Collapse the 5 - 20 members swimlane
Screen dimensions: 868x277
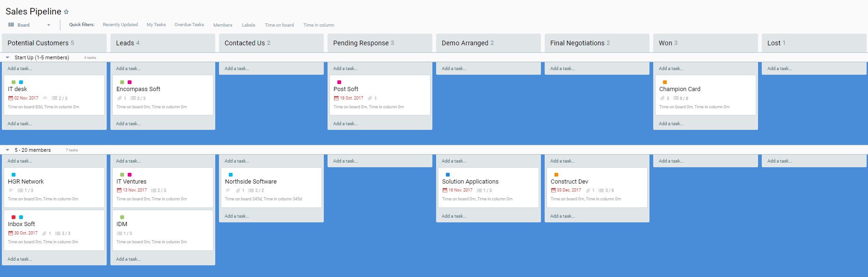coord(7,150)
